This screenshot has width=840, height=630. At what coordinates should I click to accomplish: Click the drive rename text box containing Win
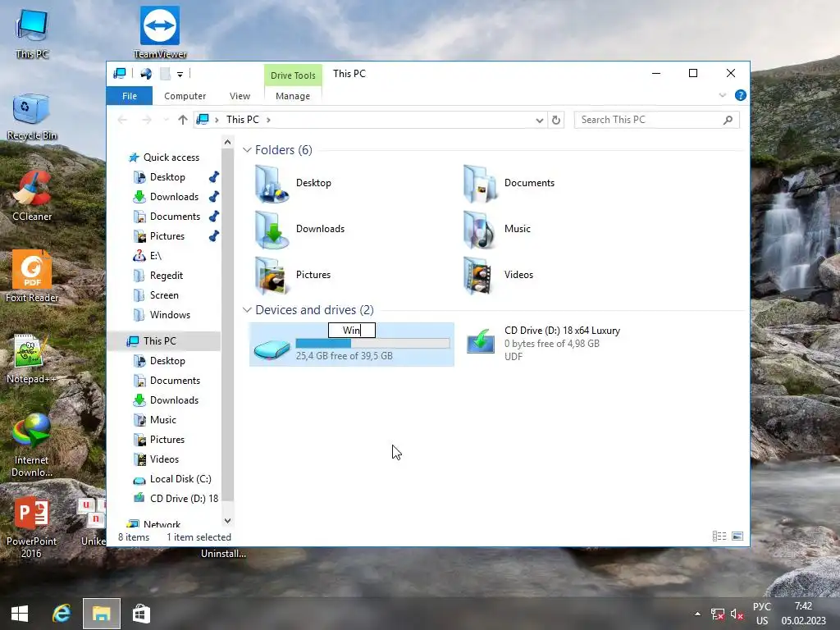[x=351, y=330]
